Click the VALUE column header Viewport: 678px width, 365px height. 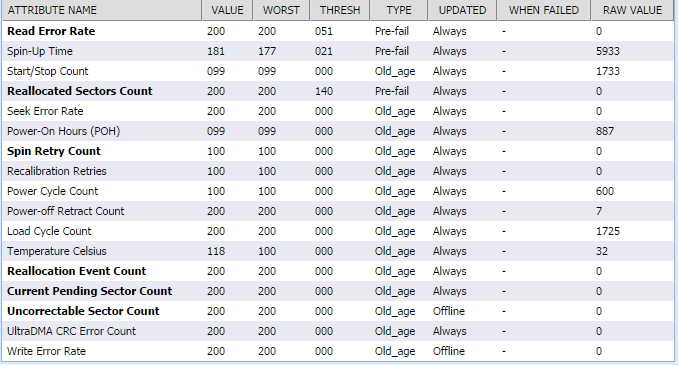click(227, 10)
